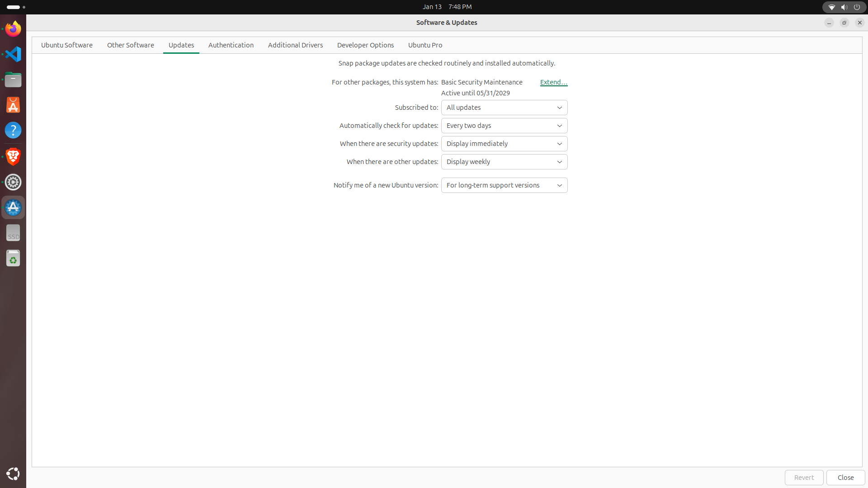Switch to the Other Software tab
Screen dimensions: 868x488
130,45
